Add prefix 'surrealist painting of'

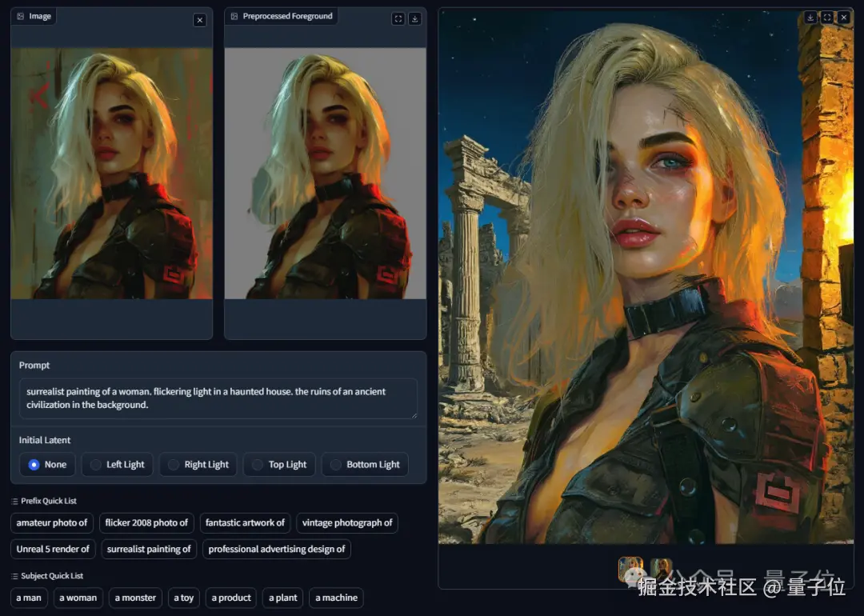149,550
